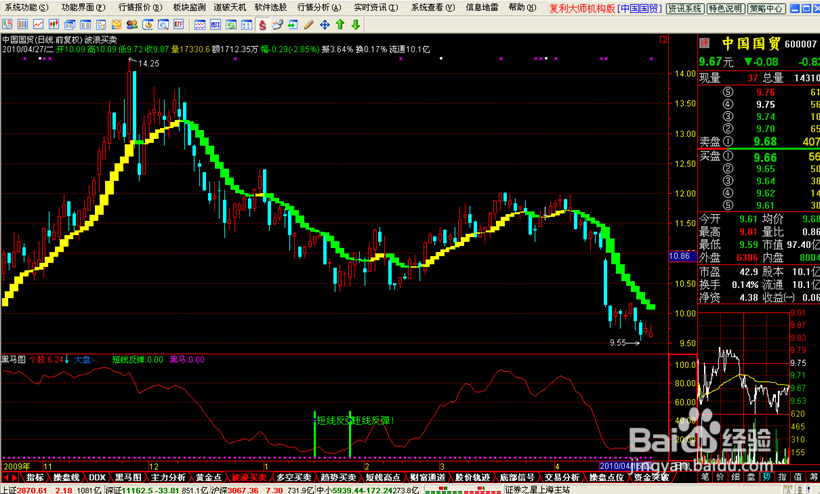Click the two-column grid window icon
Image resolution: width=820 pixels, height=494 pixels.
tap(247, 25)
